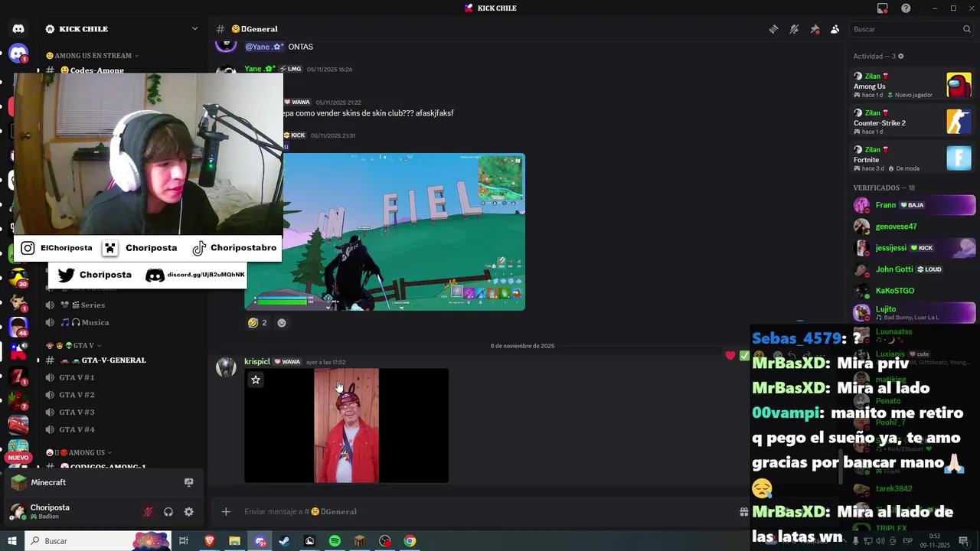Open Windows Start menu
This screenshot has width=980, height=551.
[12, 541]
